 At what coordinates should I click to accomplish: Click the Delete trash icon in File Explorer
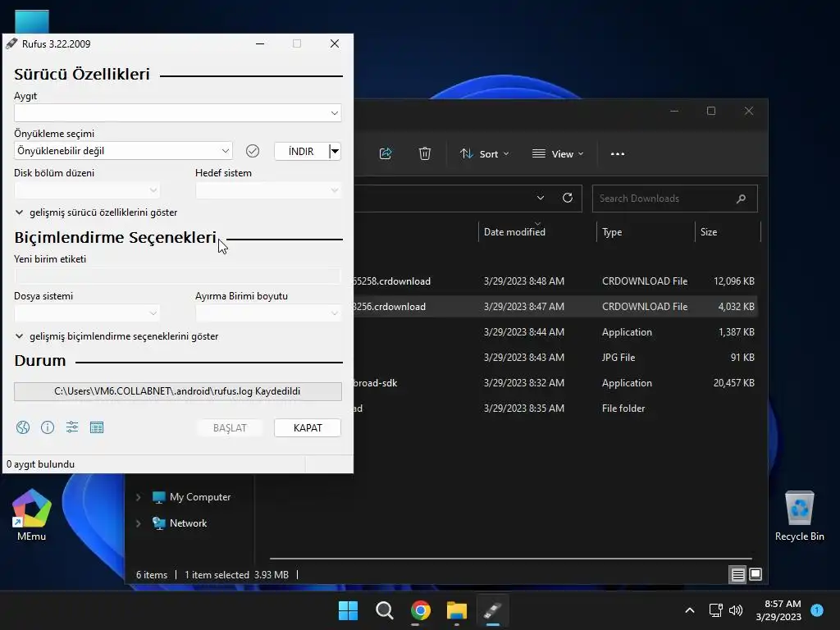pos(425,153)
